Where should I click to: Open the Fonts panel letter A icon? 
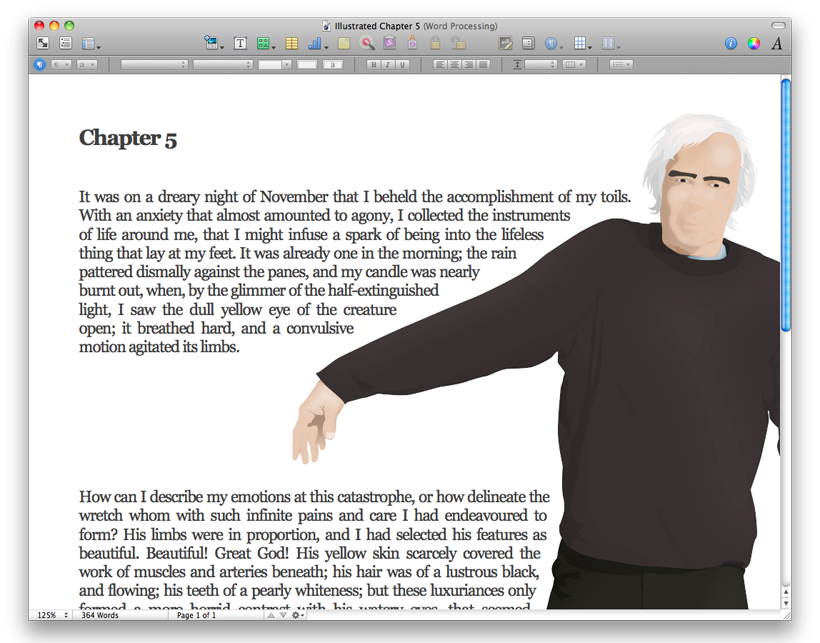[x=777, y=43]
